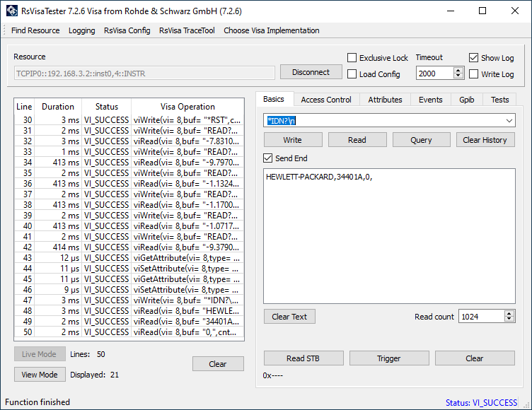Click the Trigger button

click(x=389, y=358)
